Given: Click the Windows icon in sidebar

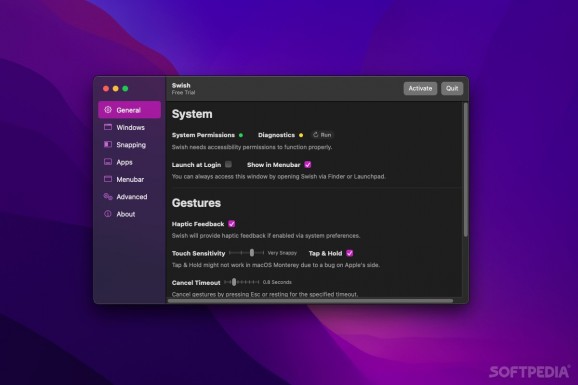Looking at the screenshot, I should (x=108, y=127).
